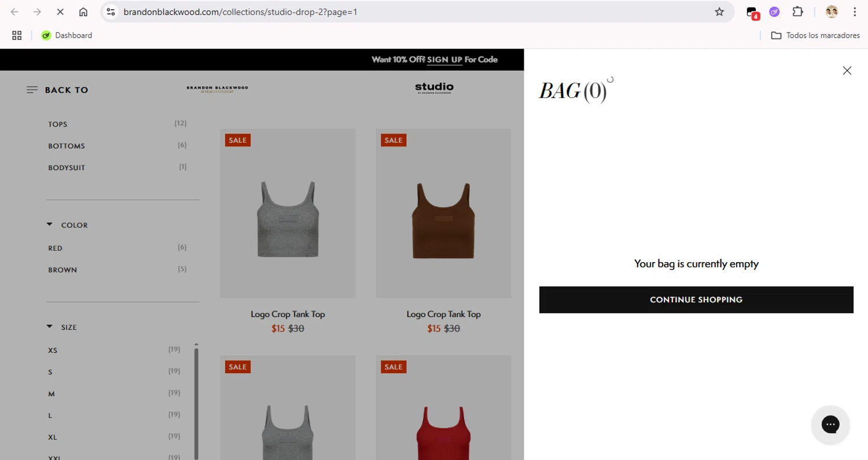Click the SIGN UP link in banner
868x460 pixels.
pos(444,60)
